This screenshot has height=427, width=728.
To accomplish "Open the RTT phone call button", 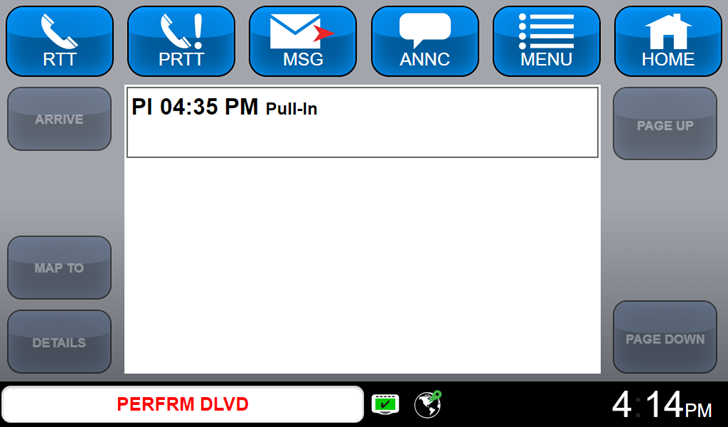I will coord(59,41).
